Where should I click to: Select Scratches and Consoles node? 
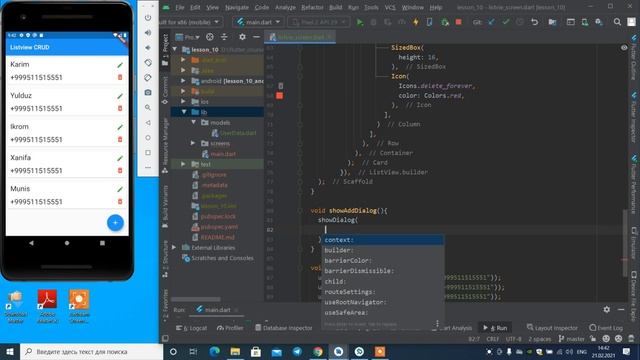pos(222,258)
